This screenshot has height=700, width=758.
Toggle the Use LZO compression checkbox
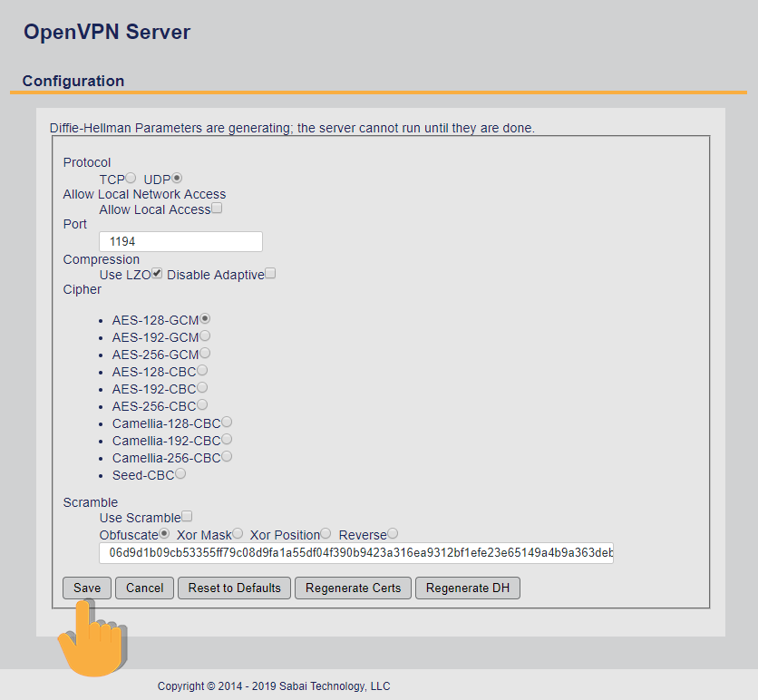(157, 273)
